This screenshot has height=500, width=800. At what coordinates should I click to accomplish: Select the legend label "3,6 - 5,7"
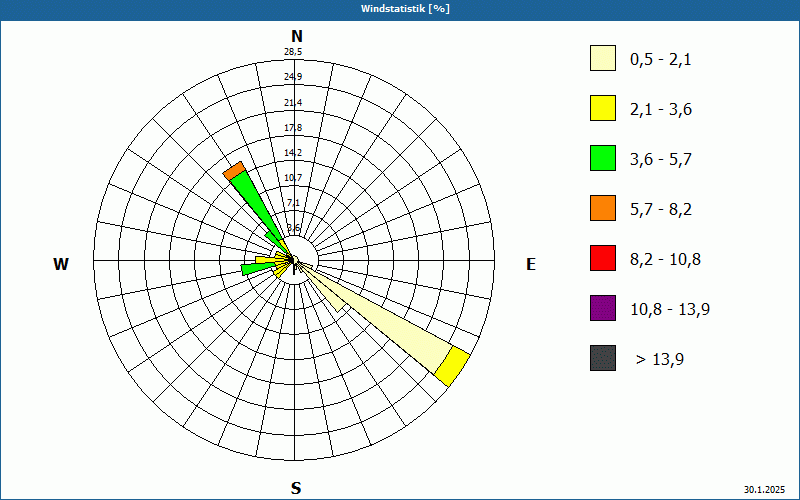pyautogui.click(x=661, y=160)
